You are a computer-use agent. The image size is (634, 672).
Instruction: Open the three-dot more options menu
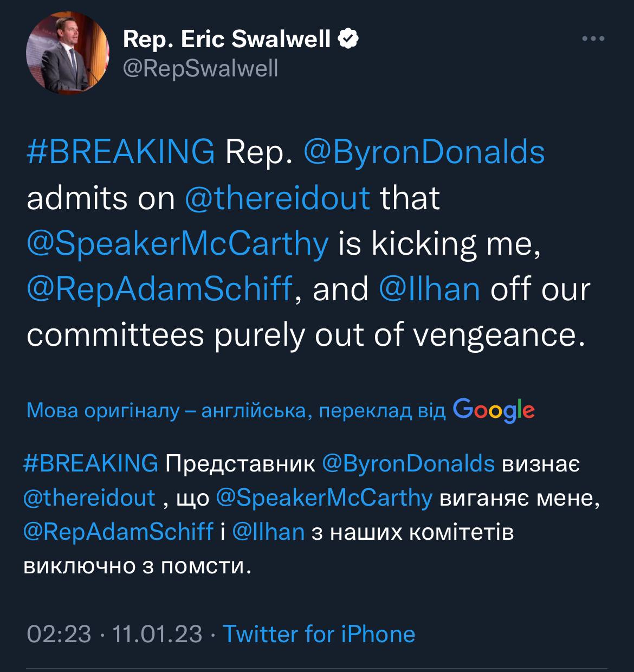click(593, 39)
